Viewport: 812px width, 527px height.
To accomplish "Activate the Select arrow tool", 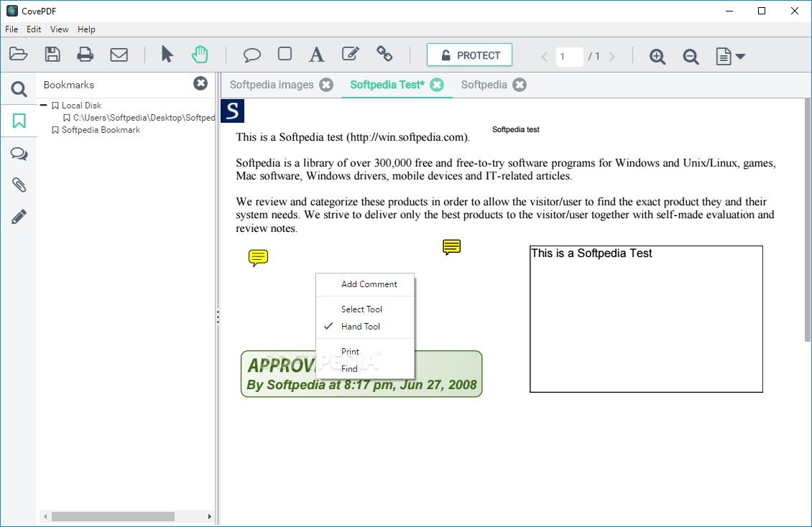I will click(167, 55).
